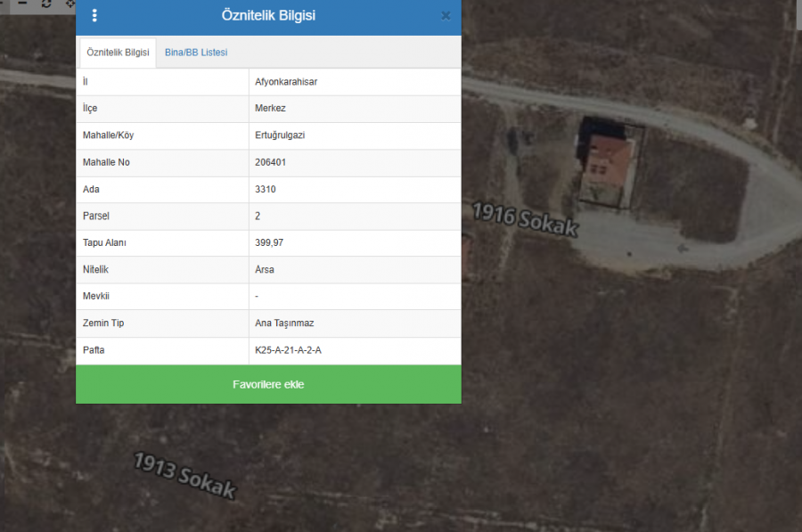Click the zoom out minus icon
The height and width of the screenshot is (532, 802).
(x=23, y=4)
